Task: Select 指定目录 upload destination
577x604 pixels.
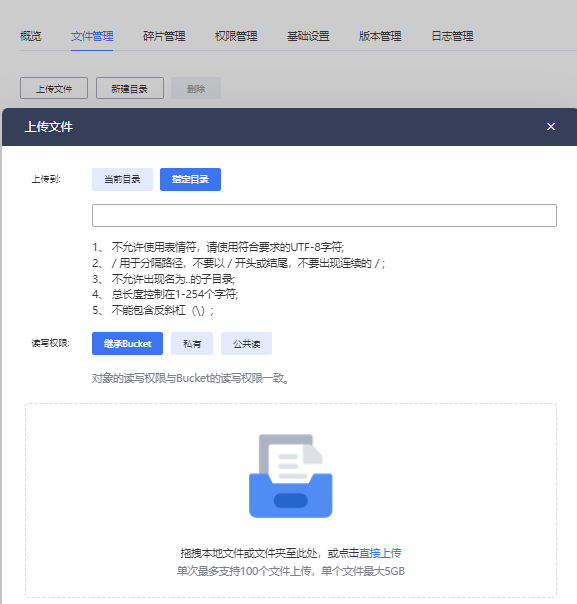Action: coord(190,179)
